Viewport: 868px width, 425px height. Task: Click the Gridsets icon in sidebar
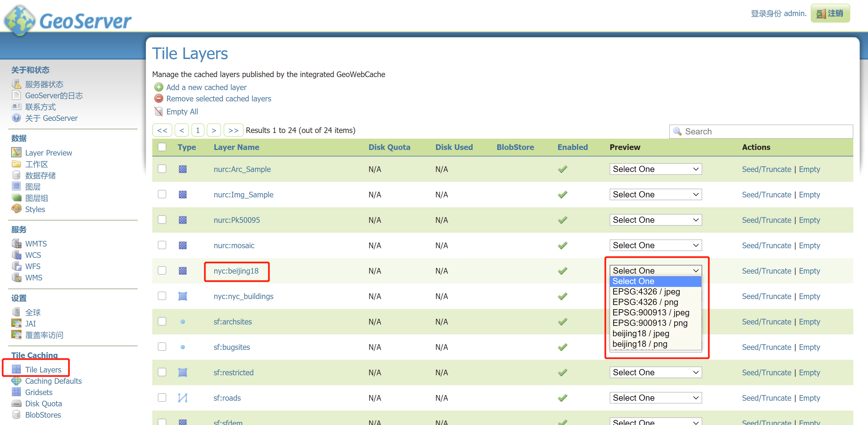pos(16,392)
